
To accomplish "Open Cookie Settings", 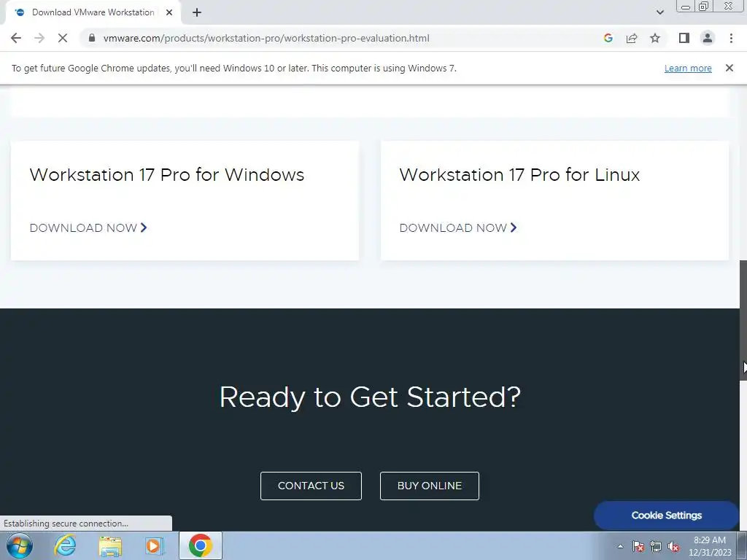I will click(666, 516).
